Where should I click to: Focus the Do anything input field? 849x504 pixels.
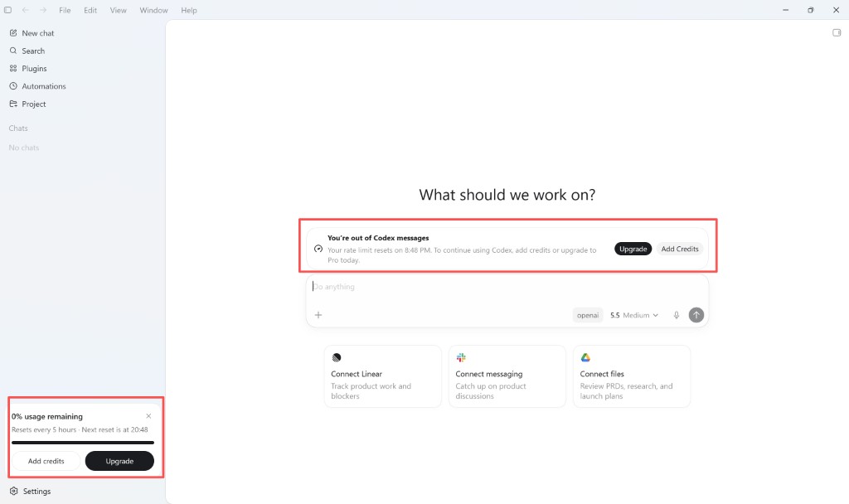[507, 287]
